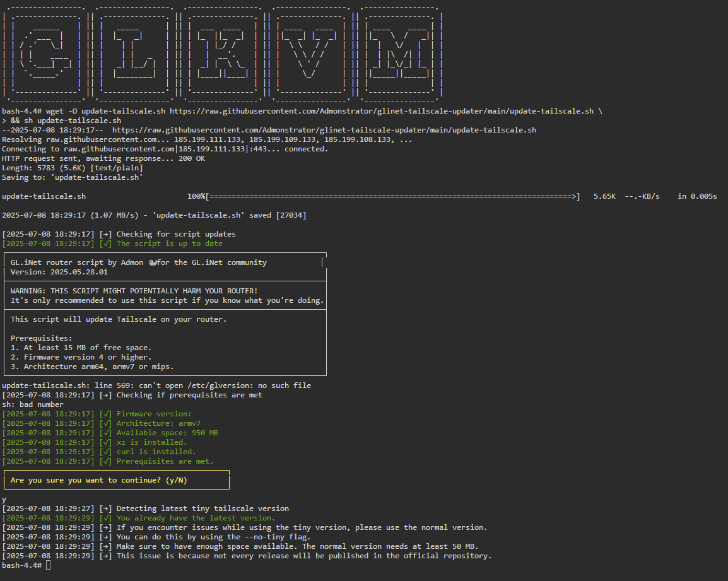Click the "Saving to: 'update-tailscale.sh'" line
Image resolution: width=728 pixels, height=581 pixels.
(73, 177)
